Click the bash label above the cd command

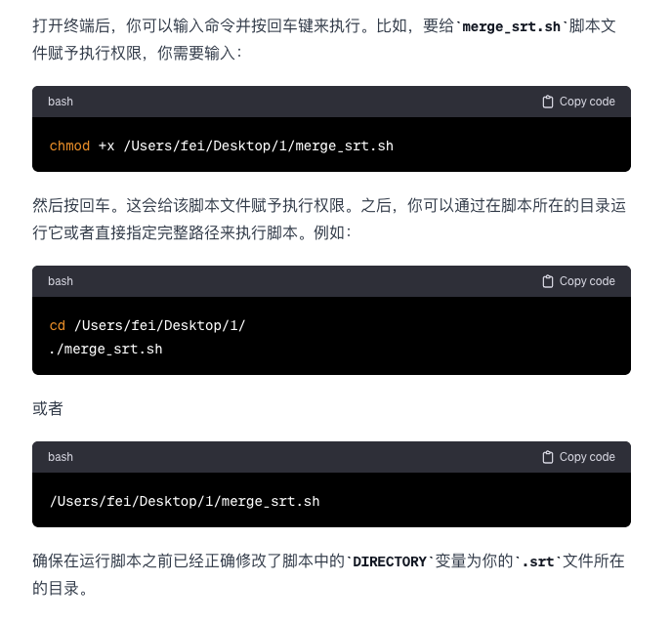point(61,281)
